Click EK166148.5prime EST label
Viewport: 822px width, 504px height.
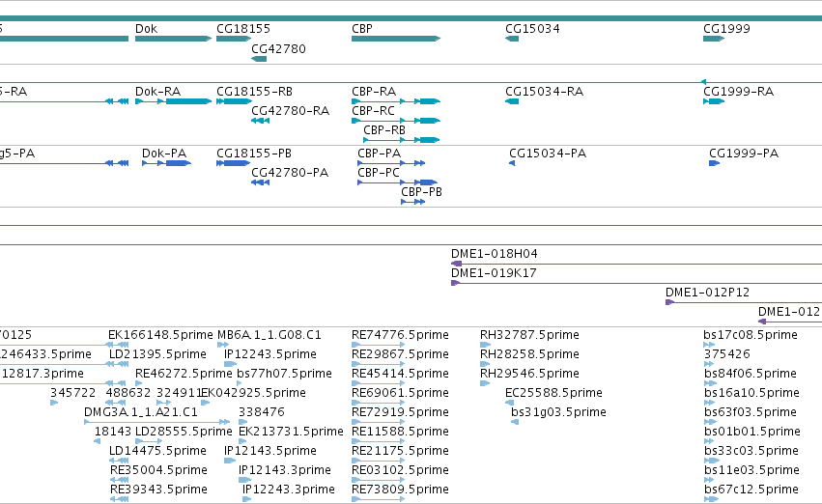(160, 335)
